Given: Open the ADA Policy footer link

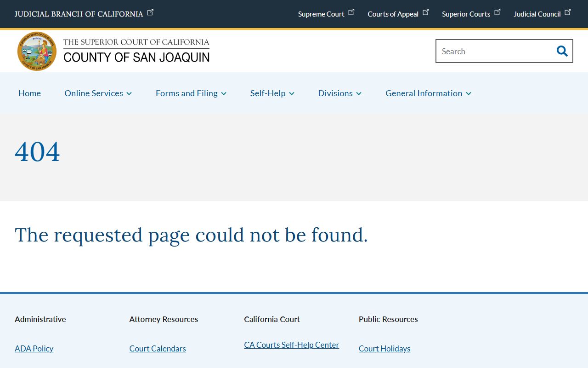Looking at the screenshot, I should tap(34, 349).
